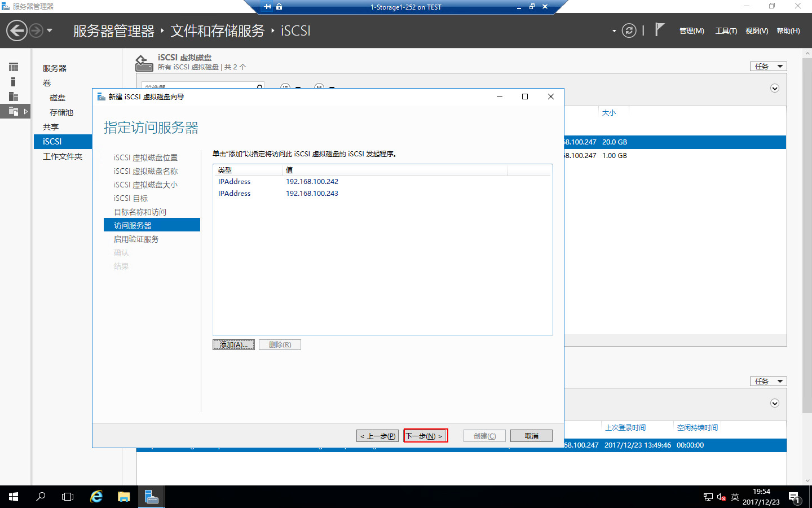Click the iSCSI breadcrumb in the header

pyautogui.click(x=295, y=31)
